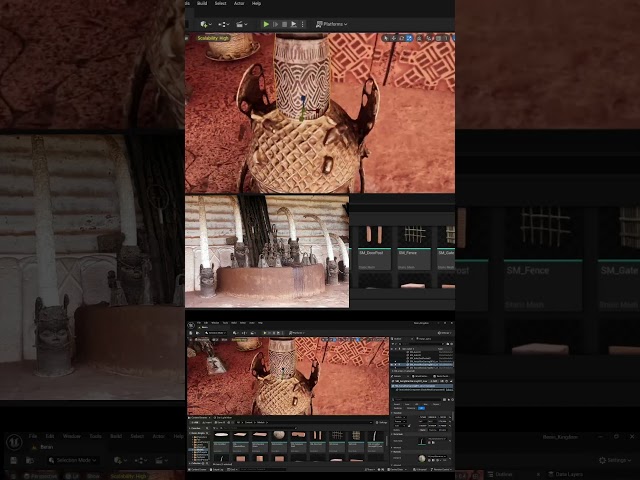Open the Lit view mode dropdown in the bottom strip

(73, 476)
